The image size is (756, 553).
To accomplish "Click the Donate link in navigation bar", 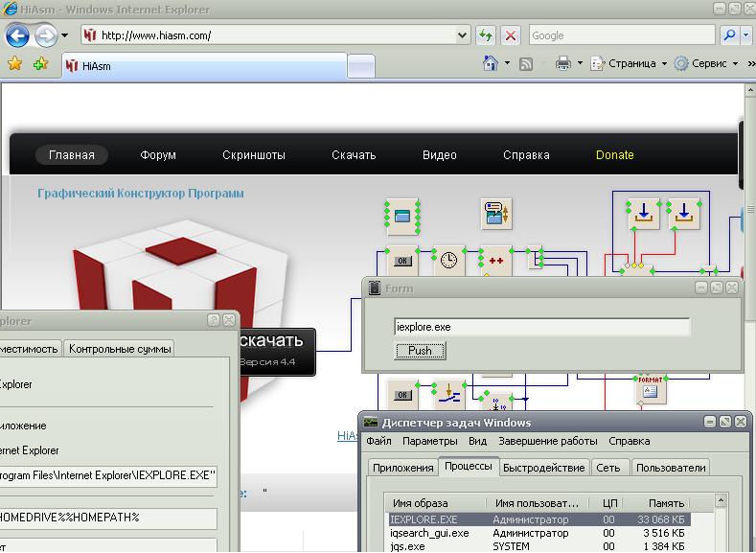I will point(614,155).
